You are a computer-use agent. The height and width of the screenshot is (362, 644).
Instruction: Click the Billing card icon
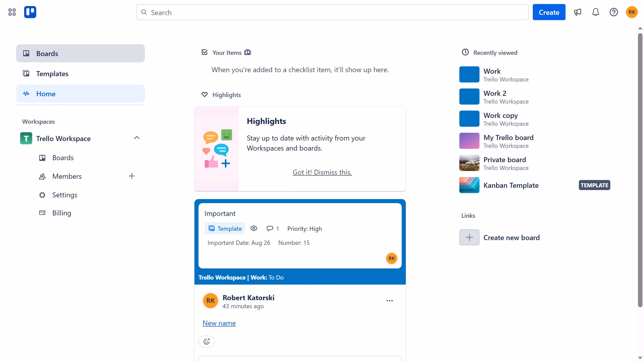(x=42, y=213)
